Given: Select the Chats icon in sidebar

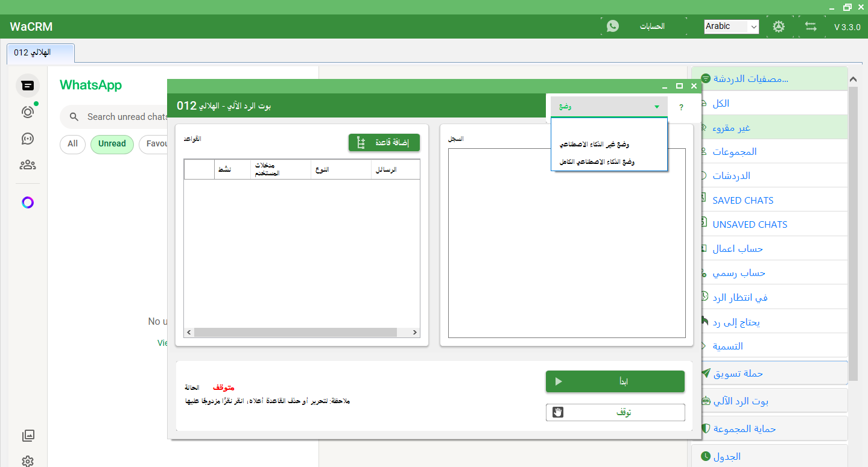Looking at the screenshot, I should [28, 86].
